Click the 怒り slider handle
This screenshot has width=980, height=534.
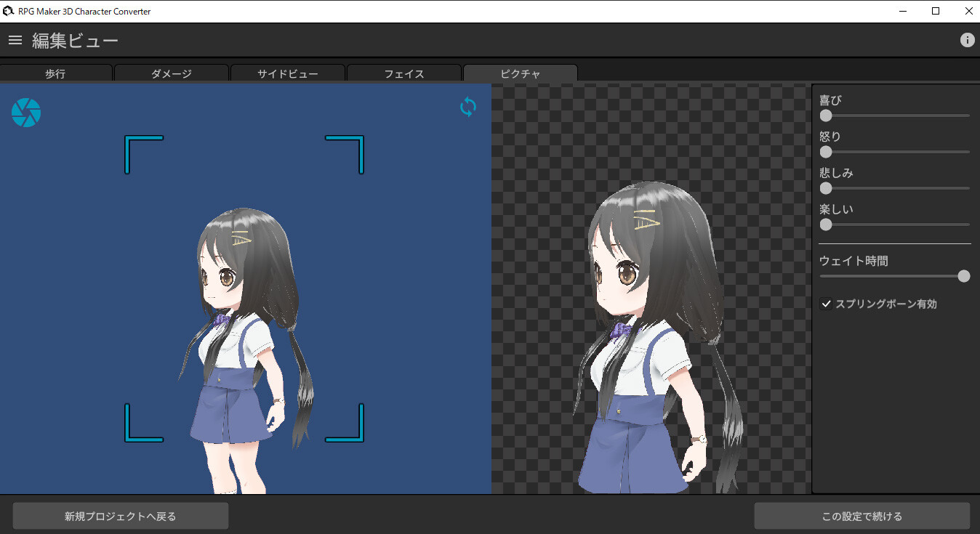click(x=825, y=152)
